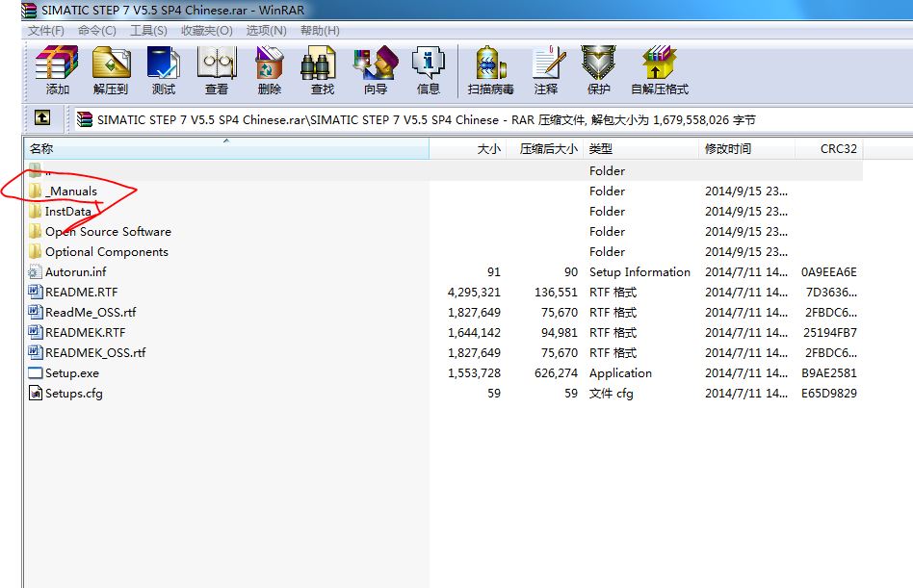Image resolution: width=913 pixels, height=588 pixels.
Task: Click packed size 136,551 cell
Action: 556,292
